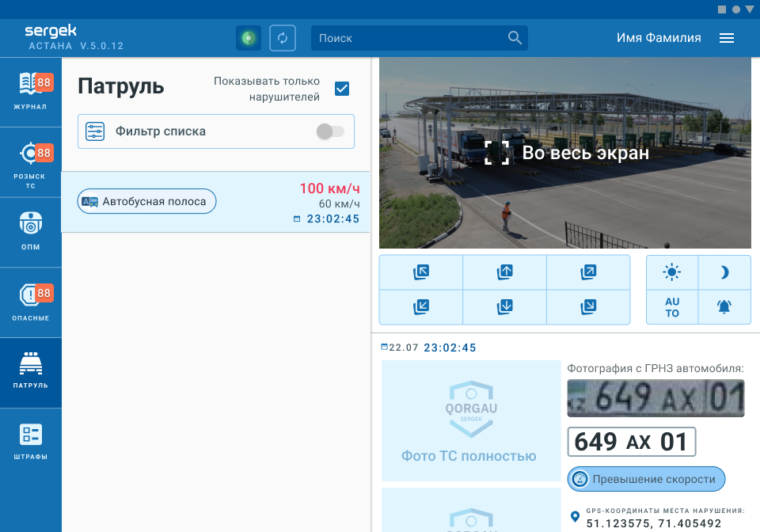Open the Штрафы fines section
Image resolution: width=760 pixels, height=532 pixels.
[x=31, y=442]
